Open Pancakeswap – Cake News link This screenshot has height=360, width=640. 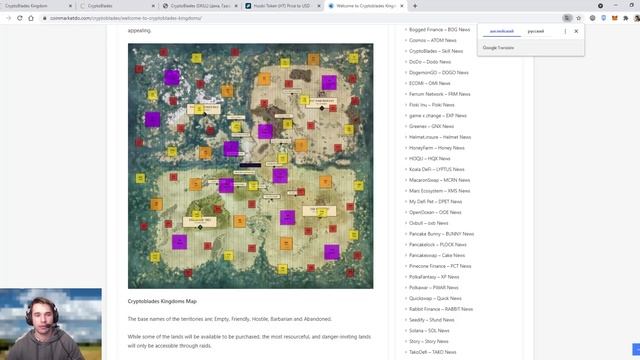click(437, 256)
